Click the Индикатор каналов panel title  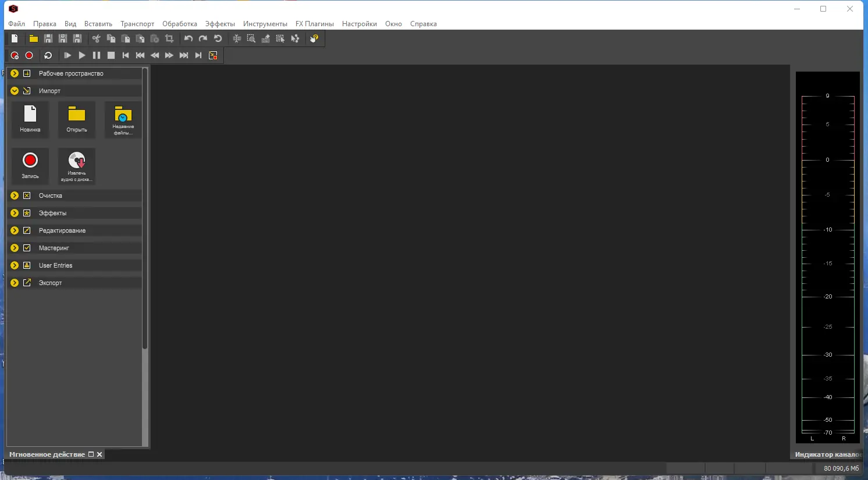coord(828,454)
